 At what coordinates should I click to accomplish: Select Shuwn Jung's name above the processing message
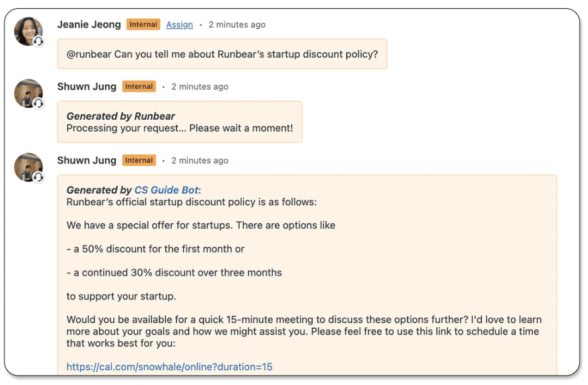tap(86, 86)
